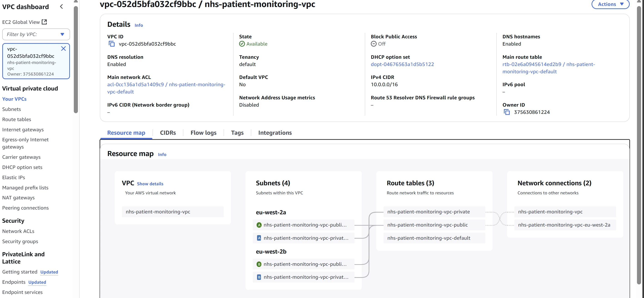644x298 pixels.
Task: Open the Actions dropdown menu
Action: 610,4
